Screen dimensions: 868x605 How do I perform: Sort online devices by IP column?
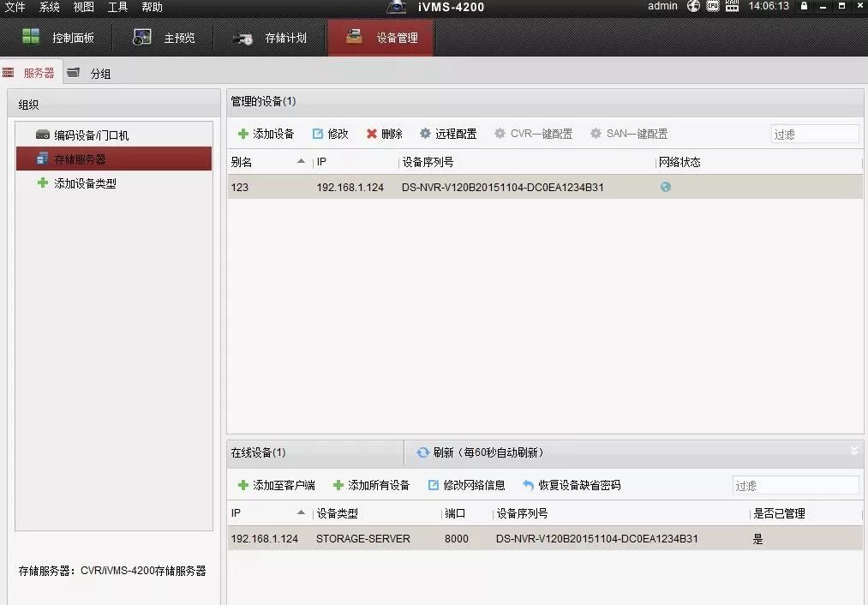pos(268,513)
